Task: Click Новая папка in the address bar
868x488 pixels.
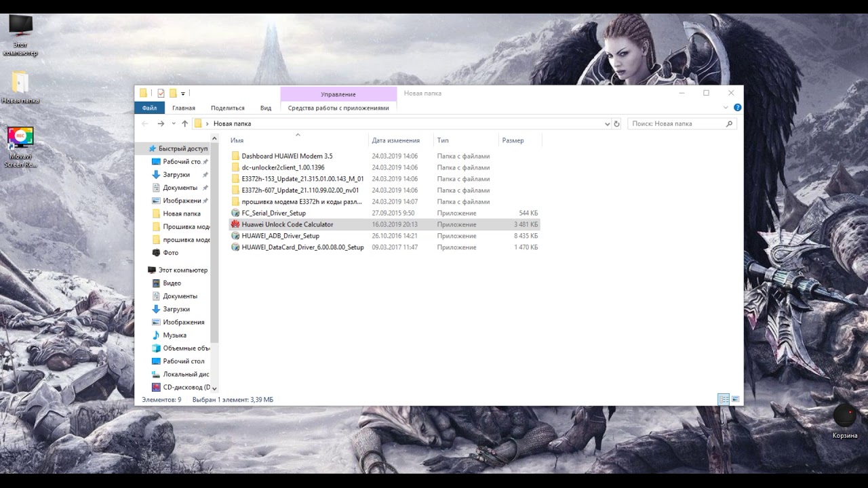Action: [232, 124]
